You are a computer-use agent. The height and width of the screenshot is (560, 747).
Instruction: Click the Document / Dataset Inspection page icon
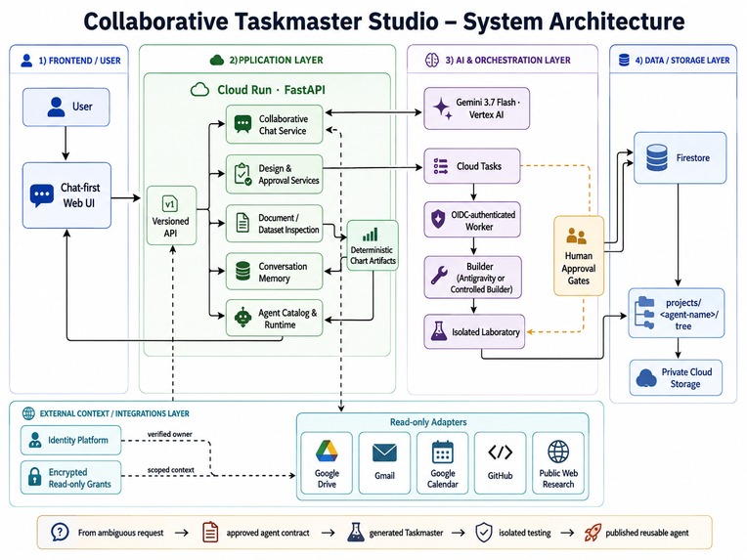click(242, 223)
